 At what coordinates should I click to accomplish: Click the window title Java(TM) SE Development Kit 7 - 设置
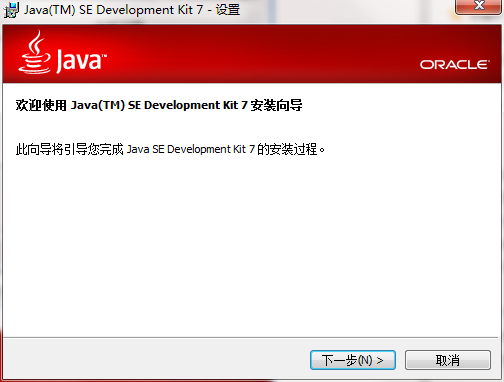pyautogui.click(x=132, y=10)
